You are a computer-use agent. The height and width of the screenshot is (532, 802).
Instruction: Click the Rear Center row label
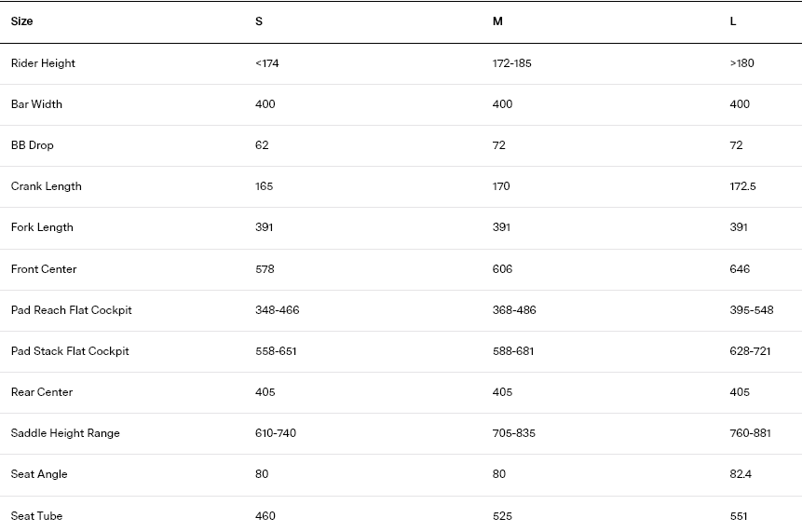42,392
